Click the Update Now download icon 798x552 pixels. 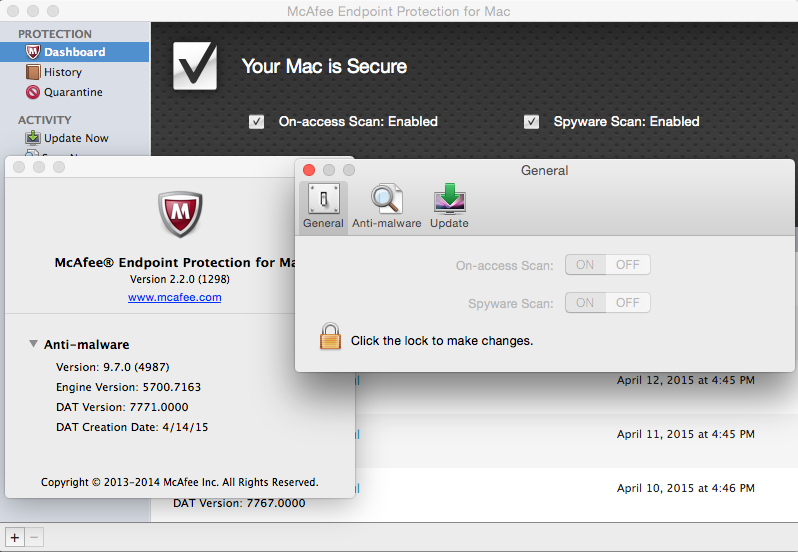(x=33, y=138)
